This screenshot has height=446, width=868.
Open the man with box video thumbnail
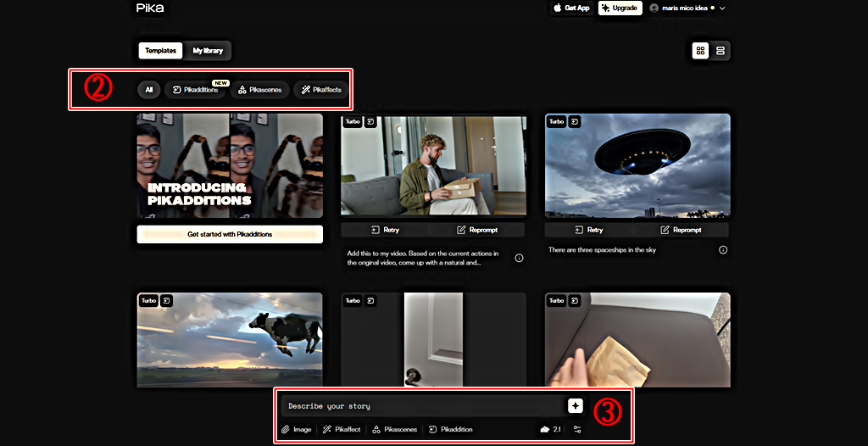(x=433, y=165)
